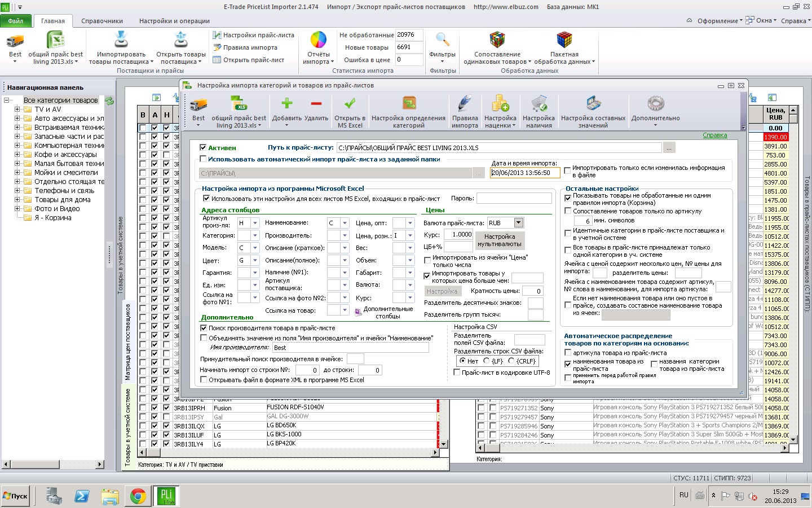
Task: Enable Прайс-лист в кодировке UTF-8 checkbox
Action: [x=457, y=373]
